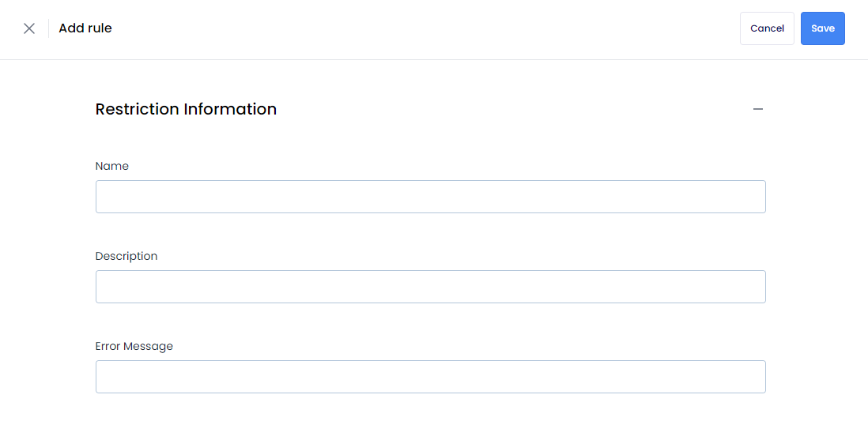Discard changes using the Cancel button
The height and width of the screenshot is (421, 868).
click(x=767, y=28)
